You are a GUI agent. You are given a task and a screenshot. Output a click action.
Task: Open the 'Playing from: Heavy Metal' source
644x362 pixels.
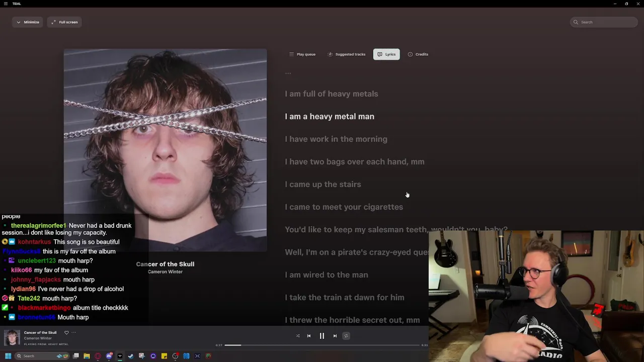46,344
